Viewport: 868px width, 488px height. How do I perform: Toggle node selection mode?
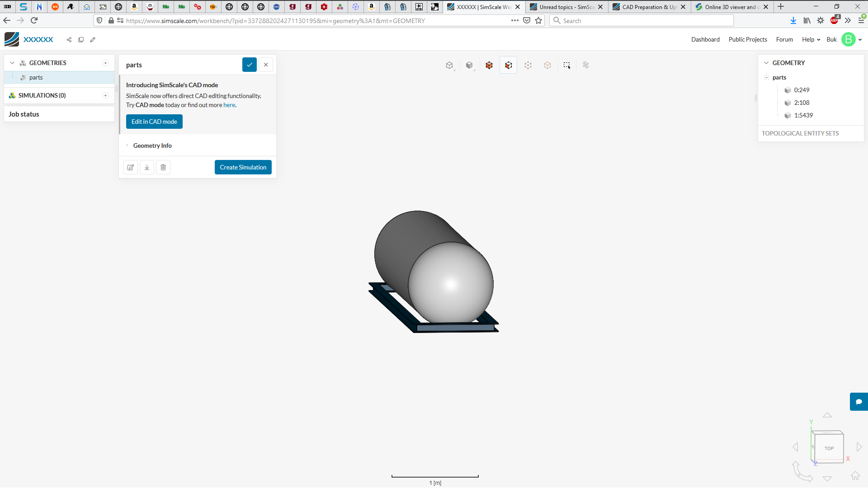(x=547, y=65)
